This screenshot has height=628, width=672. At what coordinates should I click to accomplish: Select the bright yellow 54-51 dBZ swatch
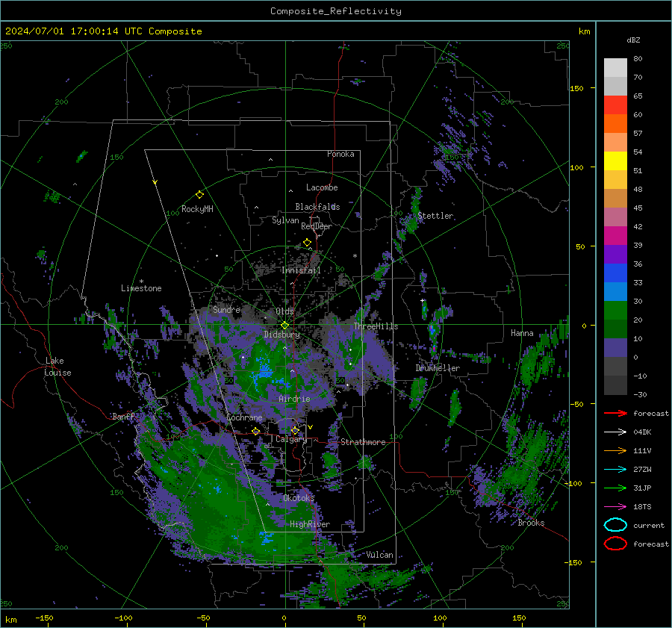[x=615, y=161]
